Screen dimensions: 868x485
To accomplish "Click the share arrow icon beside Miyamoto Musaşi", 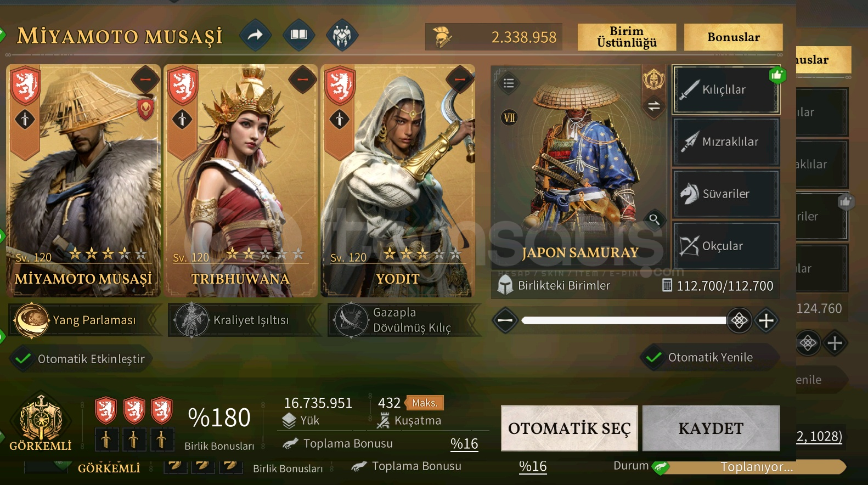I will (x=256, y=36).
